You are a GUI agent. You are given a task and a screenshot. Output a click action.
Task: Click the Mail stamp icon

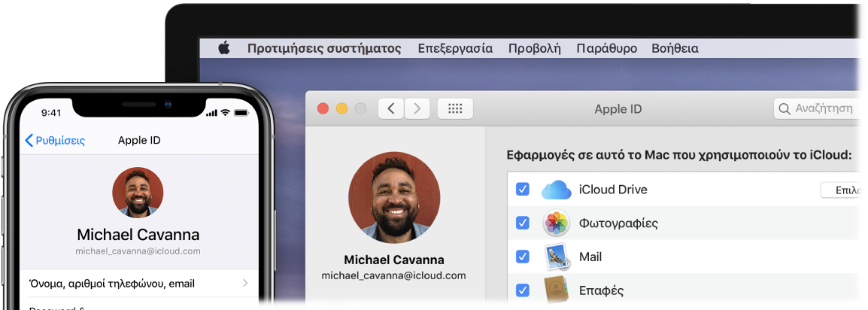click(x=556, y=257)
